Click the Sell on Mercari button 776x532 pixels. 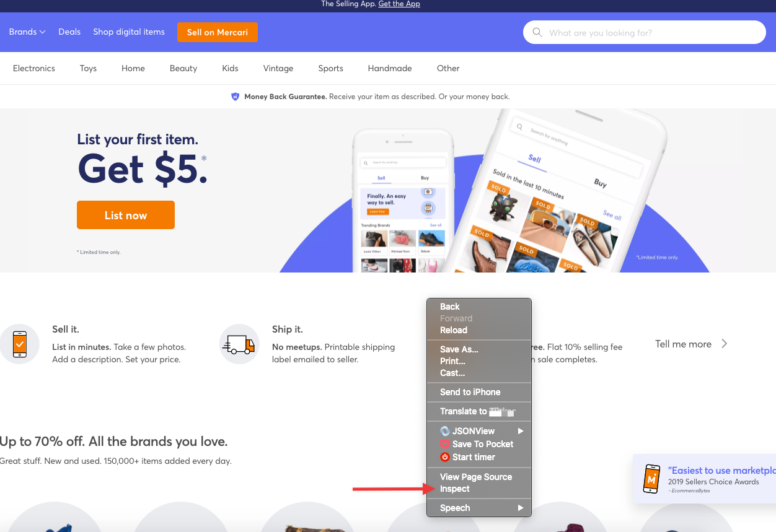tap(218, 32)
